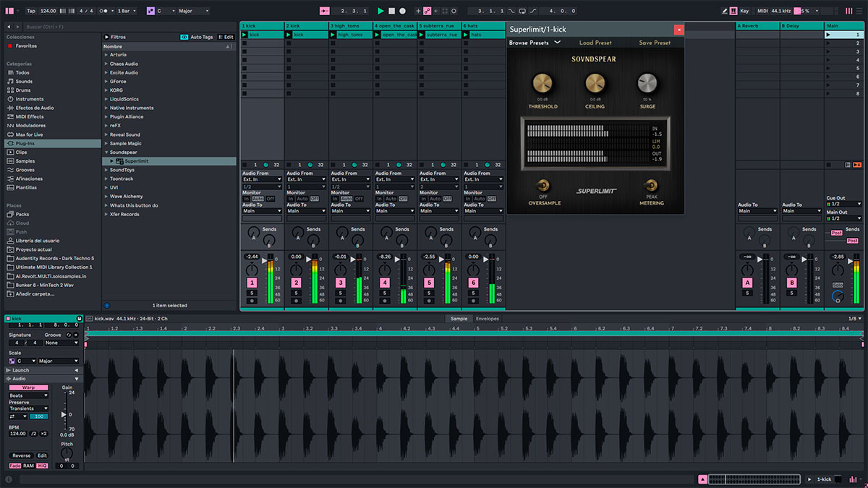Image resolution: width=868 pixels, height=488 pixels.
Task: Click the Scale Mode icon beside key C
Action: coord(150,11)
